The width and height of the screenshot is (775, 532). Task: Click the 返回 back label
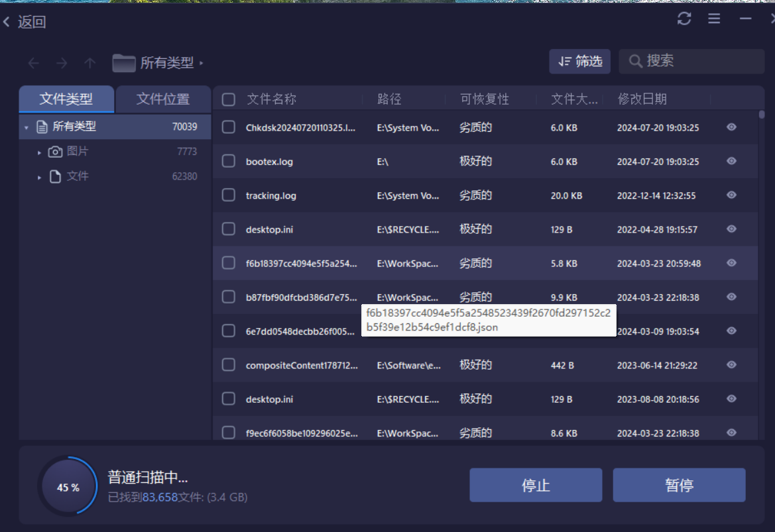pos(32,22)
